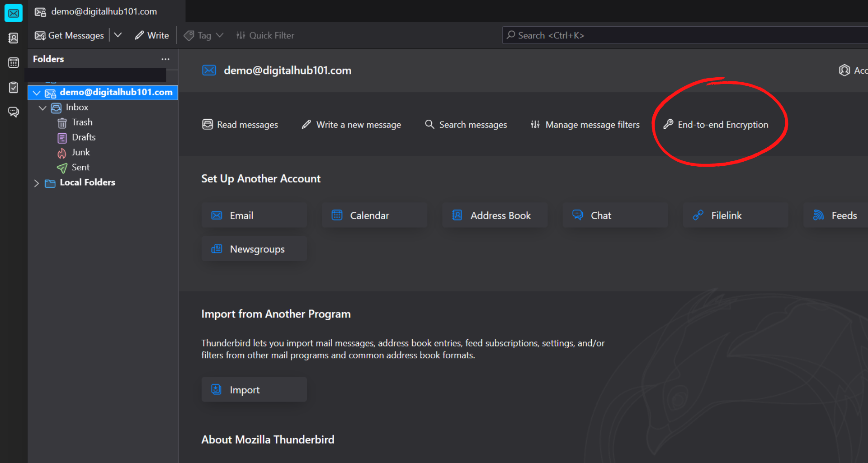
Task: Set up a Newsgroups account
Action: 254,249
